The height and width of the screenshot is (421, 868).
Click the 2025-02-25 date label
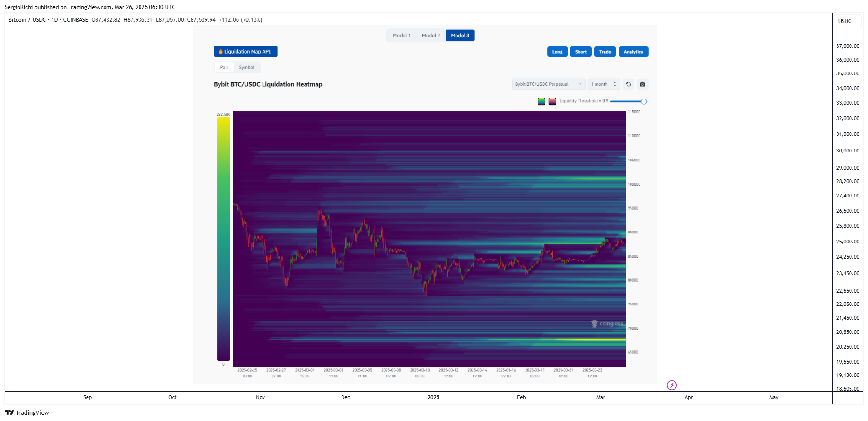pos(247,370)
